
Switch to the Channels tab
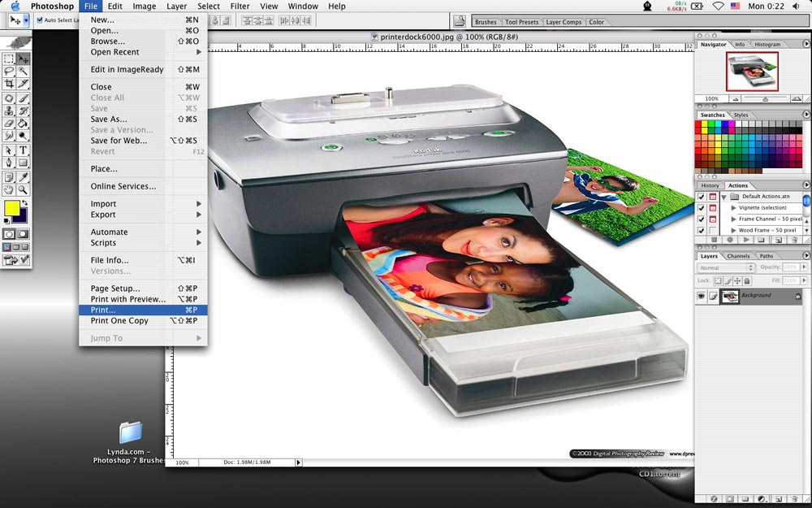click(738, 256)
